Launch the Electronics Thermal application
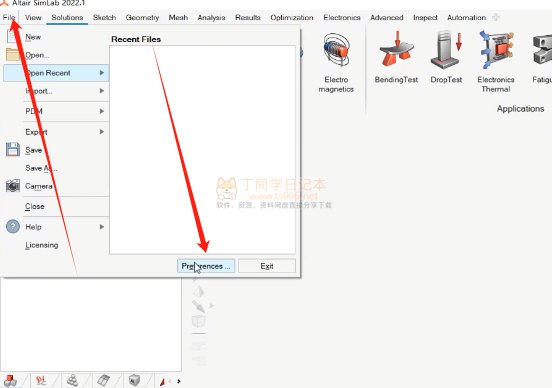Image resolution: width=552 pixels, height=388 pixels. click(496, 62)
